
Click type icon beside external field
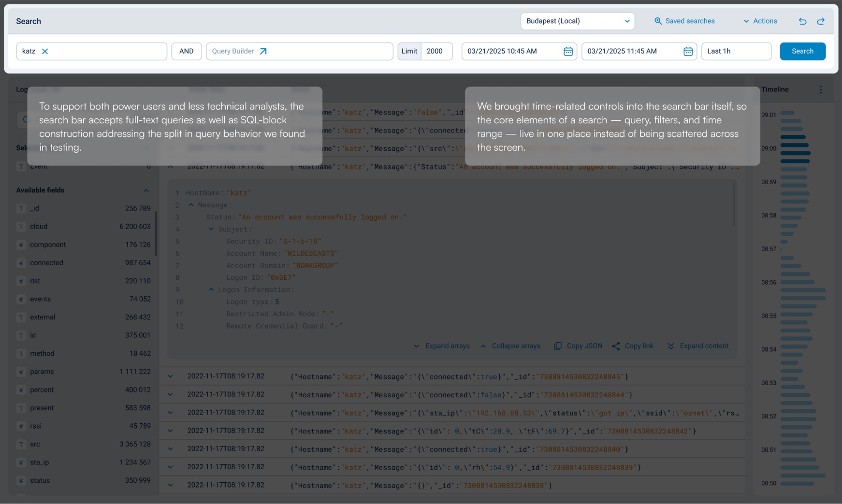pos(21,317)
